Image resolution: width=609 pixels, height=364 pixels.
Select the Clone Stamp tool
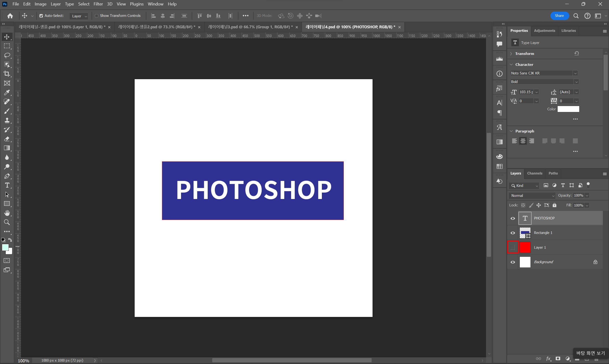coord(7,120)
